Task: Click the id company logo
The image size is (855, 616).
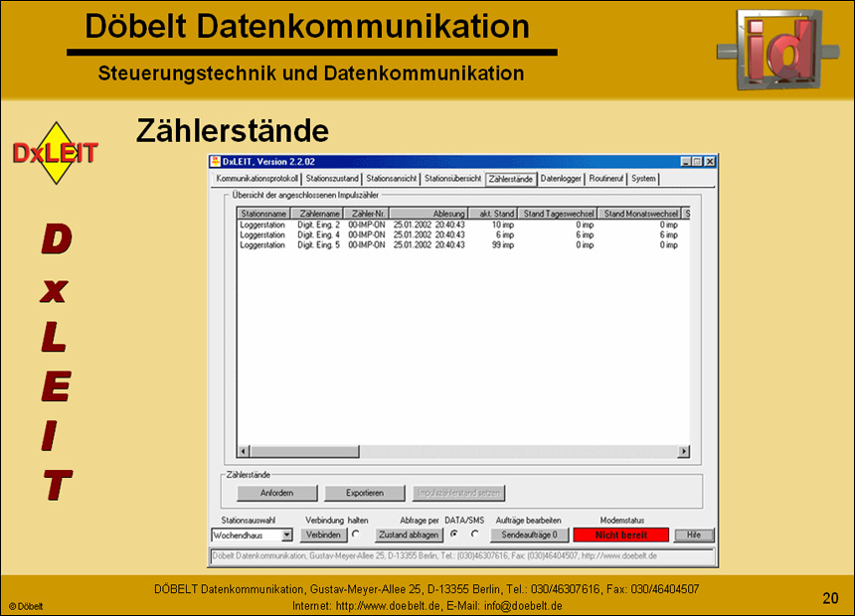Action: point(778,48)
